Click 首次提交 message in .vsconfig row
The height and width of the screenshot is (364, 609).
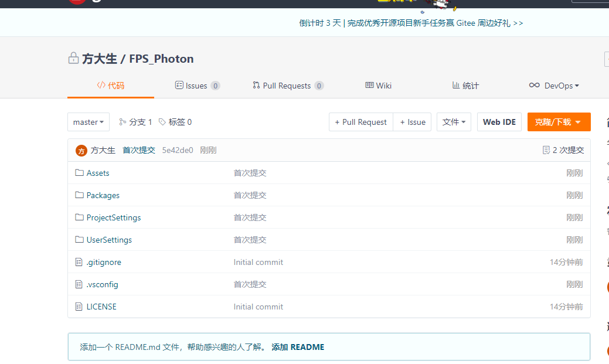pyautogui.click(x=250, y=284)
